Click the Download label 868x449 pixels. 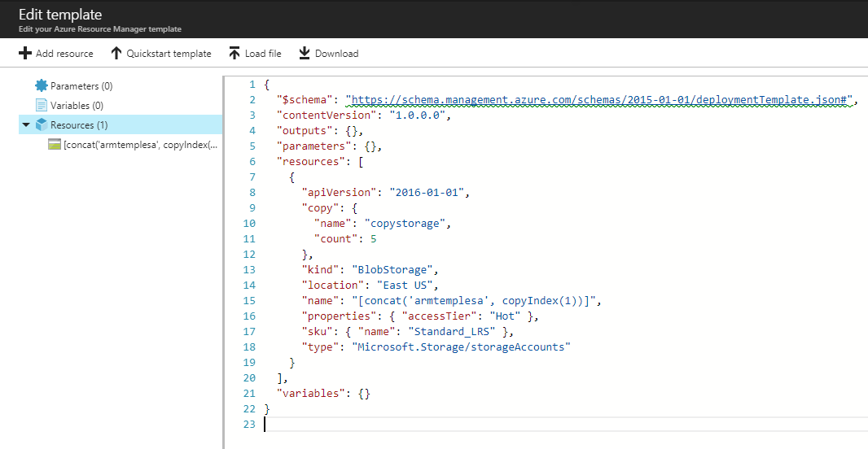[x=336, y=54]
